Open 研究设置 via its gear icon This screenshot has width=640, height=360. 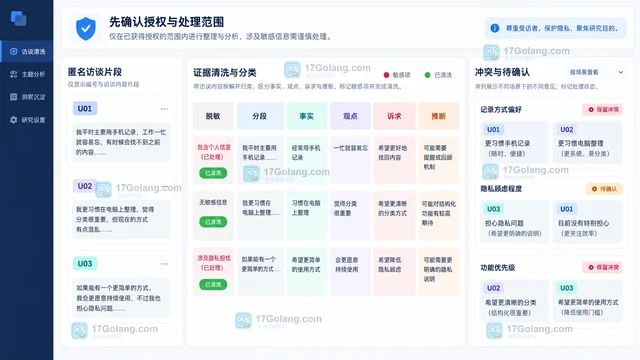tap(13, 120)
